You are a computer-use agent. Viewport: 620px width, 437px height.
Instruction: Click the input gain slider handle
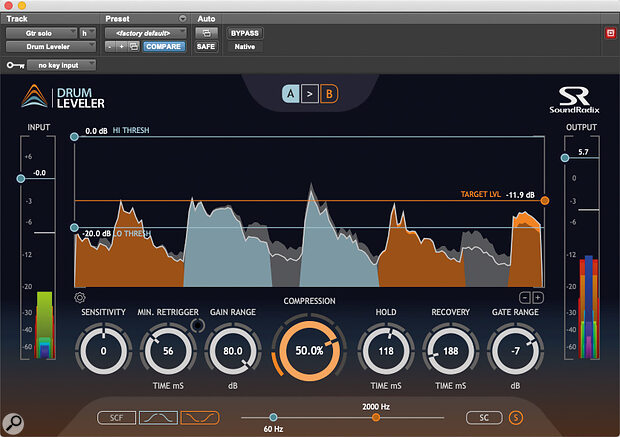tap(21, 179)
